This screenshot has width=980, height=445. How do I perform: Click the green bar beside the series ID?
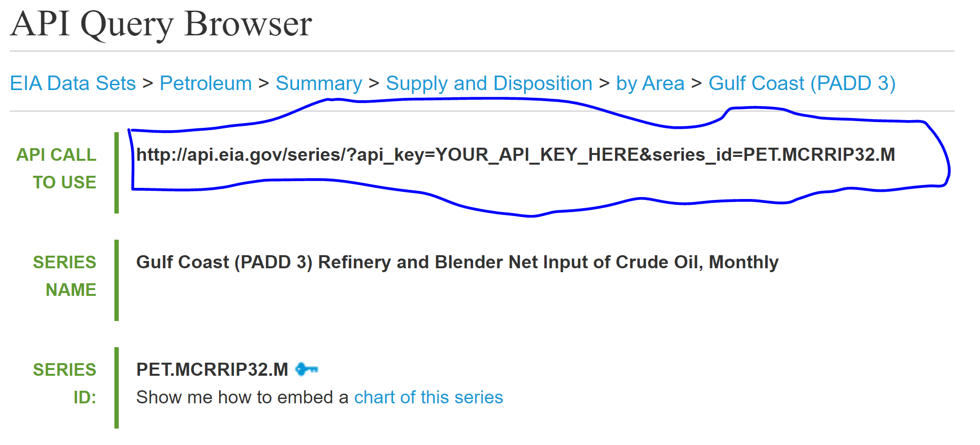click(116, 387)
